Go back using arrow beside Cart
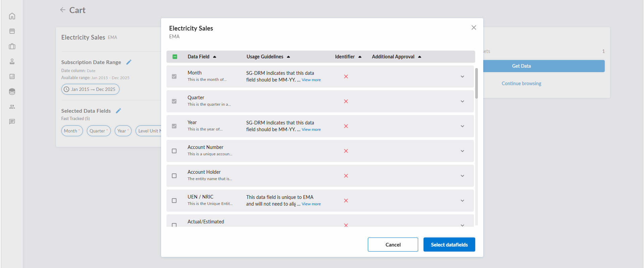This screenshot has width=644, height=268. point(63,10)
